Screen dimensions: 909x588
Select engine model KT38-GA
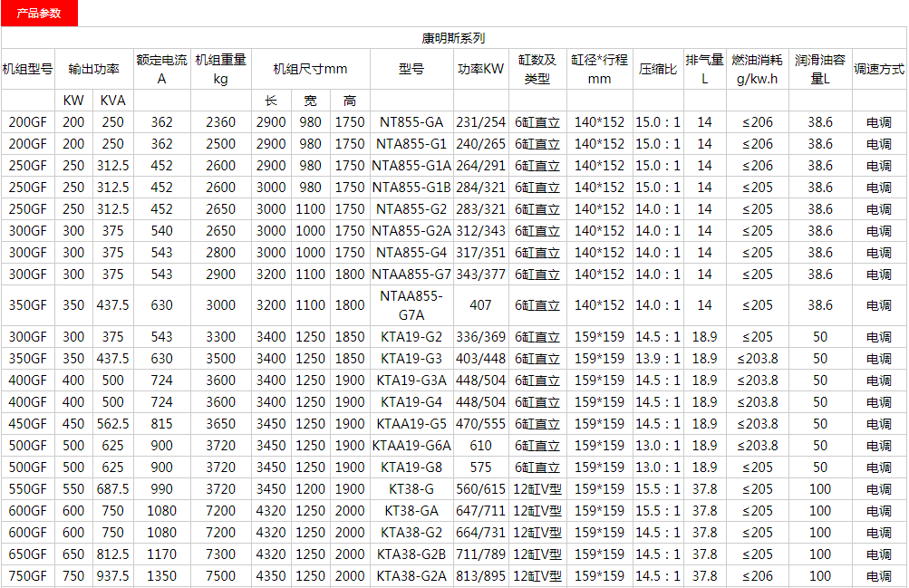point(411,510)
